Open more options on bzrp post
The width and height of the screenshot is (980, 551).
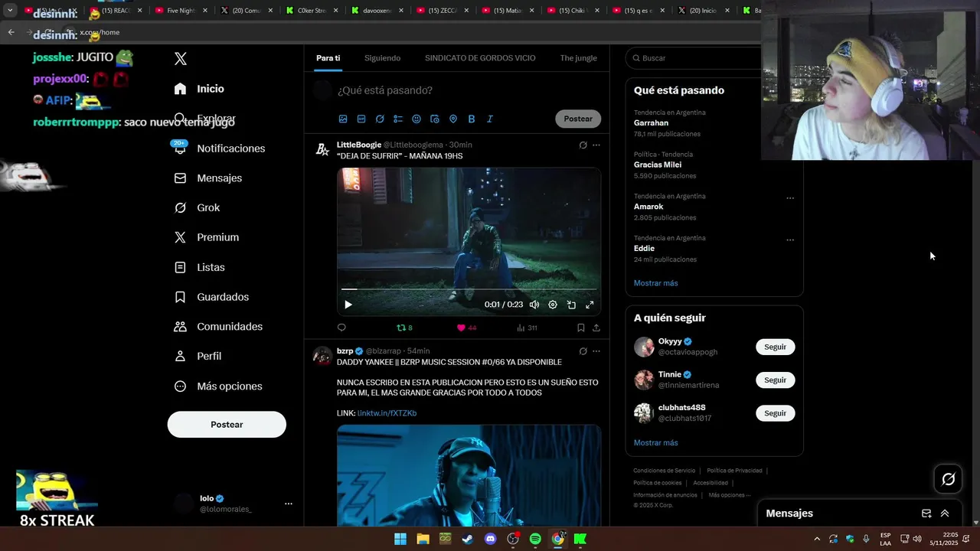596,351
